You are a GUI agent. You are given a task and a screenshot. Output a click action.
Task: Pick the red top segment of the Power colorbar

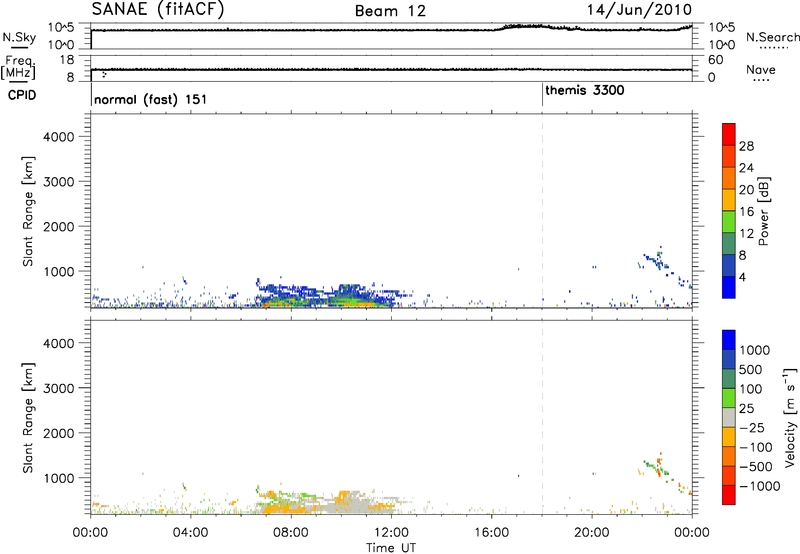pyautogui.click(x=729, y=134)
